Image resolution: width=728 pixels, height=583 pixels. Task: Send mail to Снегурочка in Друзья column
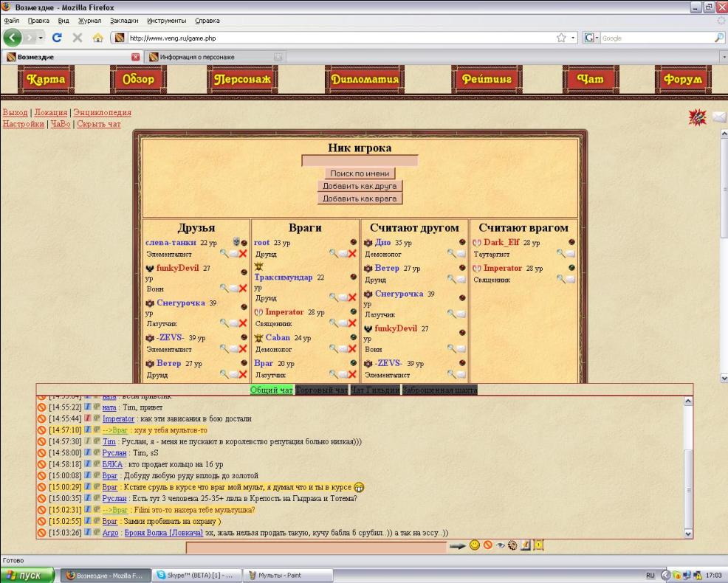point(233,323)
